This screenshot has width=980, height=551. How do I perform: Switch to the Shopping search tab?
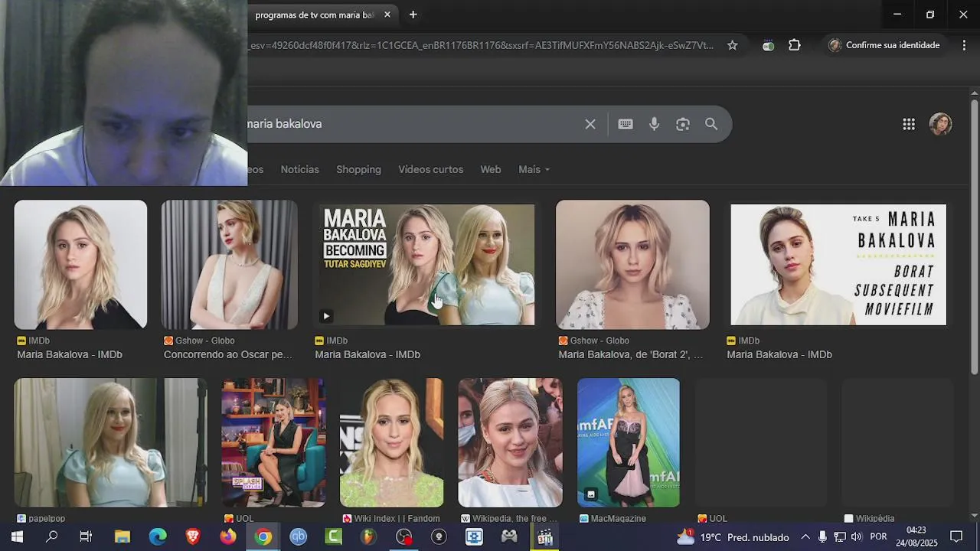click(358, 169)
